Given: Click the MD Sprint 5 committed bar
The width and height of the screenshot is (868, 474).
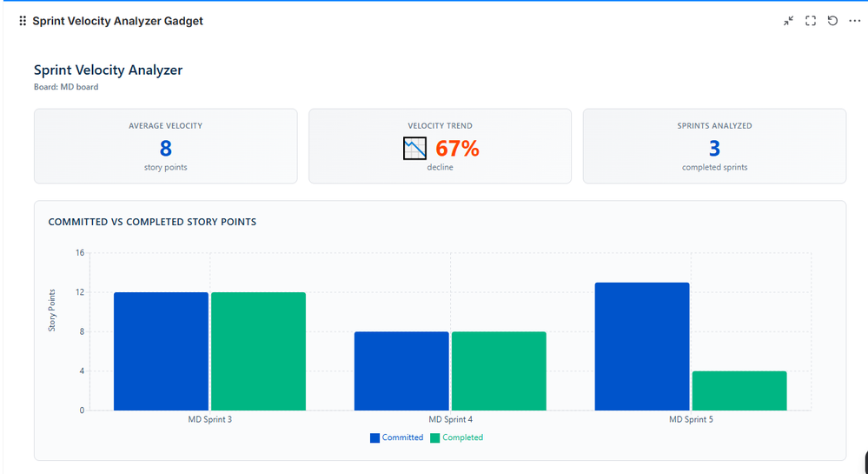Looking at the screenshot, I should (642, 346).
